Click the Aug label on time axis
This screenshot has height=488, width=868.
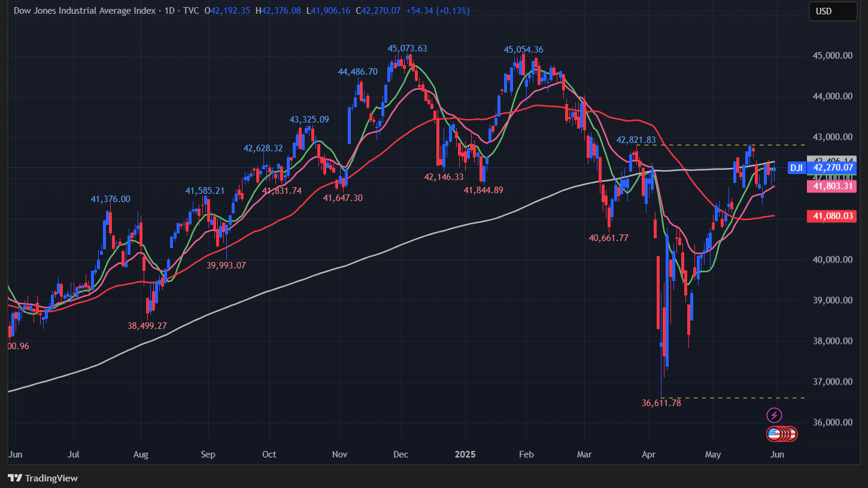[x=140, y=455]
